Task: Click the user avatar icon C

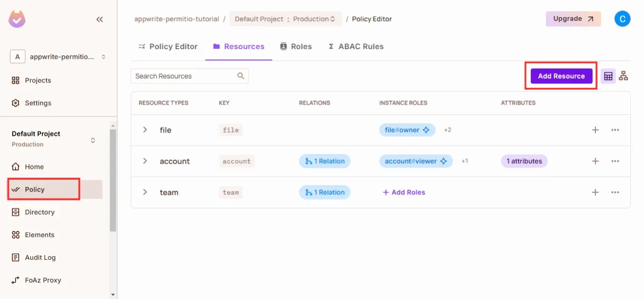Action: 622,19
